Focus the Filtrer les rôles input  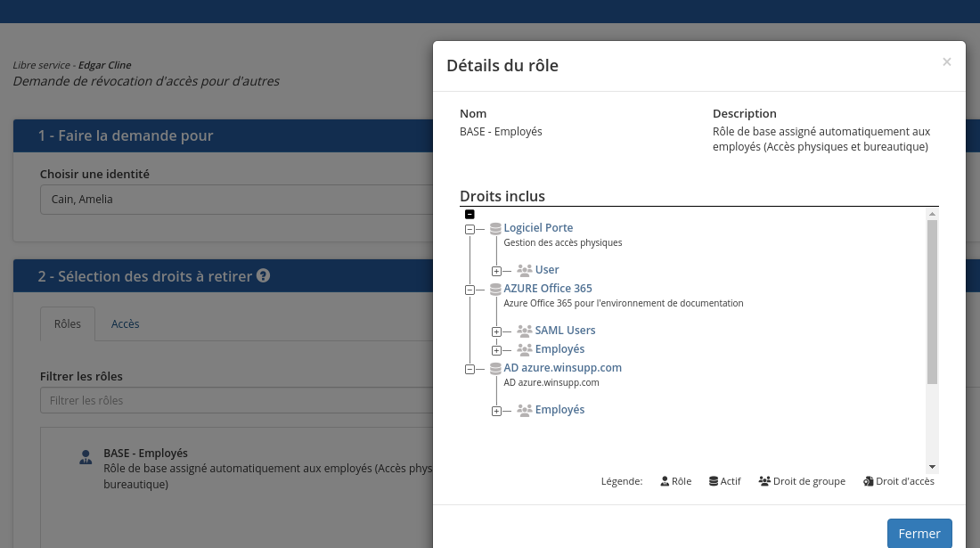tap(237, 400)
